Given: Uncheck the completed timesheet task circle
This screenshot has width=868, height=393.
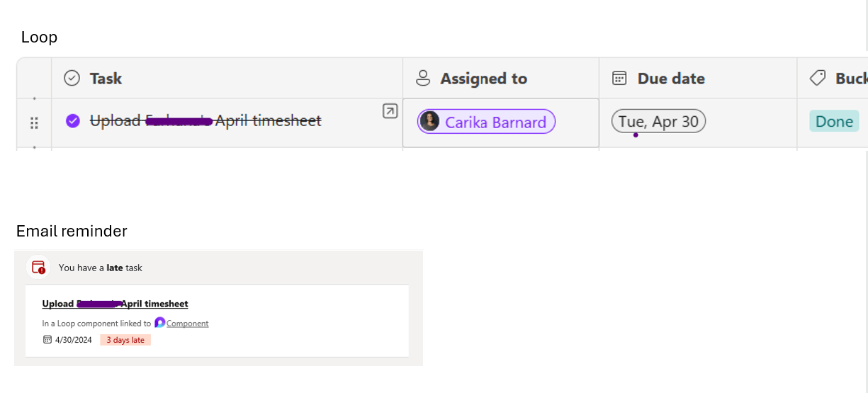Looking at the screenshot, I should (72, 121).
